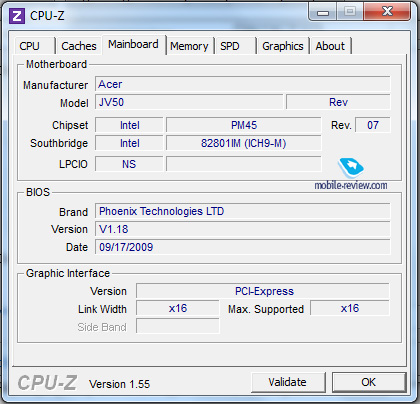
Task: Select the Link Width x16 value
Action: point(178,308)
